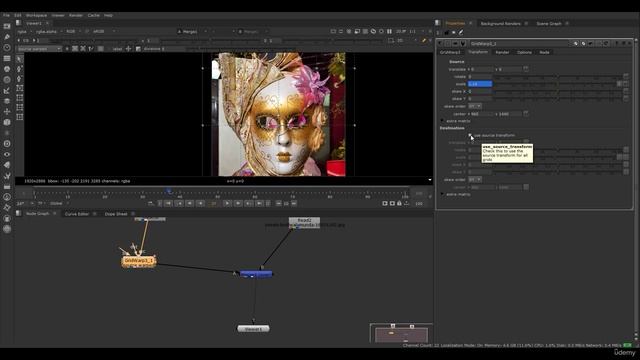Jump to first frame in timeline
640x360 pixels.
pyautogui.click(x=168, y=203)
